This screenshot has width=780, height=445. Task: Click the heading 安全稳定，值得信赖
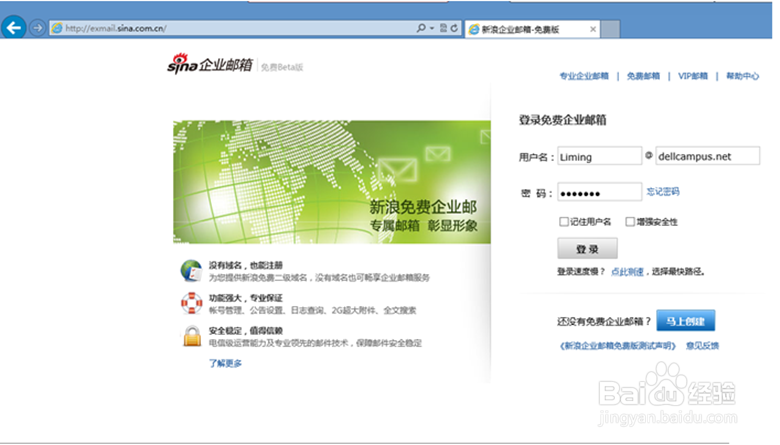245,331
